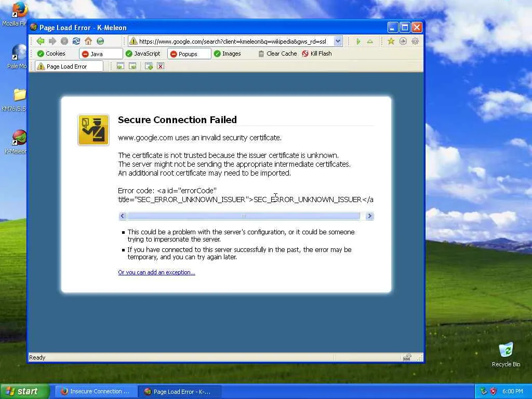Click the right arrow of error code scrollbar
The width and height of the screenshot is (532, 399).
click(370, 216)
